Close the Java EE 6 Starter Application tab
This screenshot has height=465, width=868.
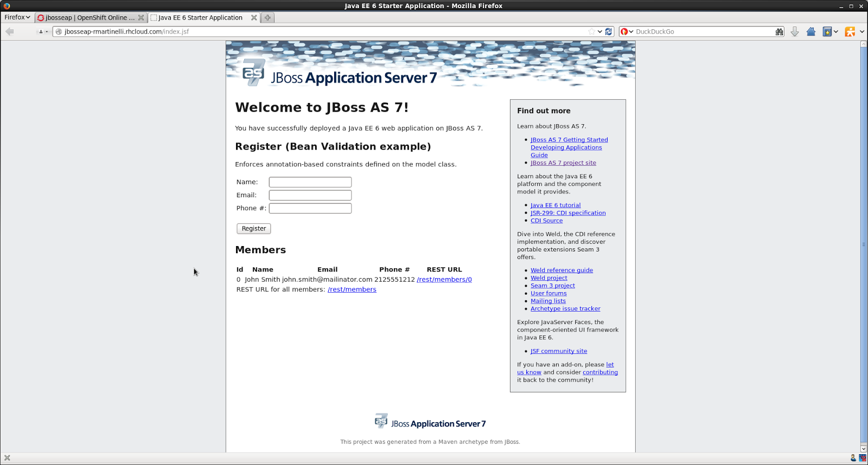(254, 17)
